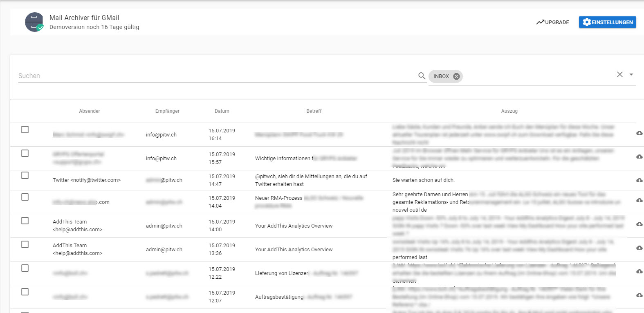Click the Empfänger column header
Image resolution: width=644 pixels, height=313 pixels.
pos(167,111)
